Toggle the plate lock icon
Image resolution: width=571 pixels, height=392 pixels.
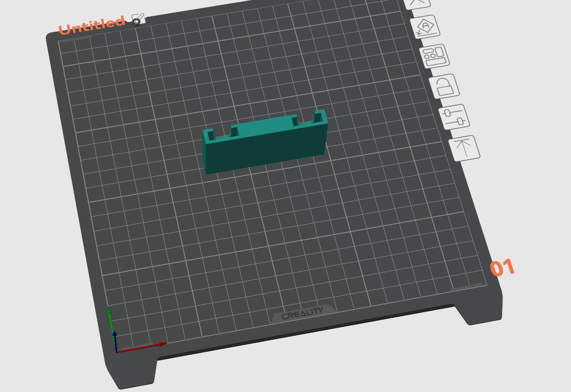point(445,86)
